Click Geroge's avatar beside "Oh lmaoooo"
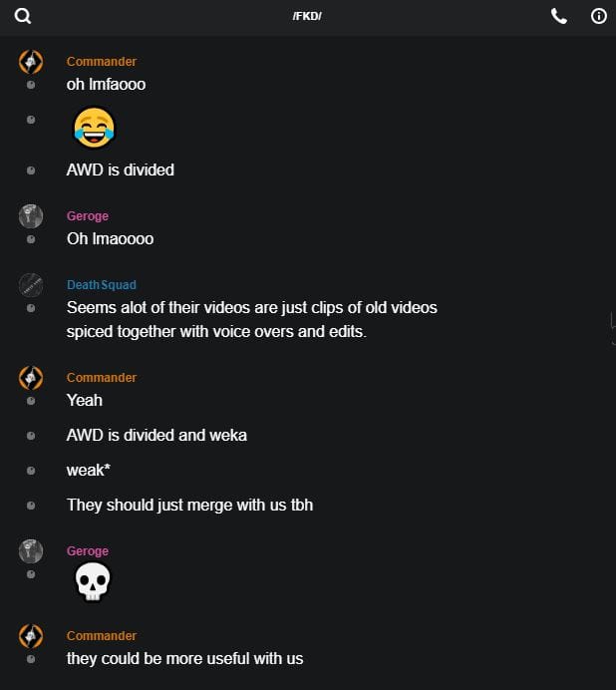Viewport: 616px width, 690px height. tap(31, 216)
